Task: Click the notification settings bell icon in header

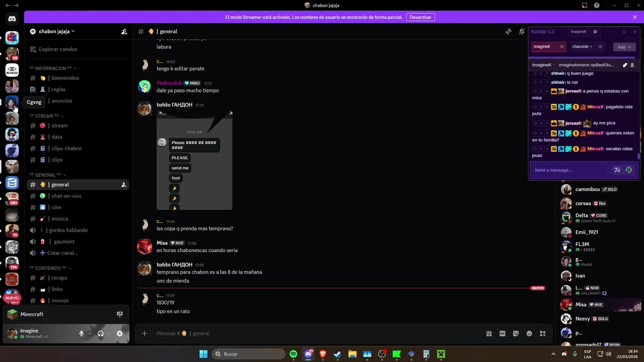Action: 522,31
